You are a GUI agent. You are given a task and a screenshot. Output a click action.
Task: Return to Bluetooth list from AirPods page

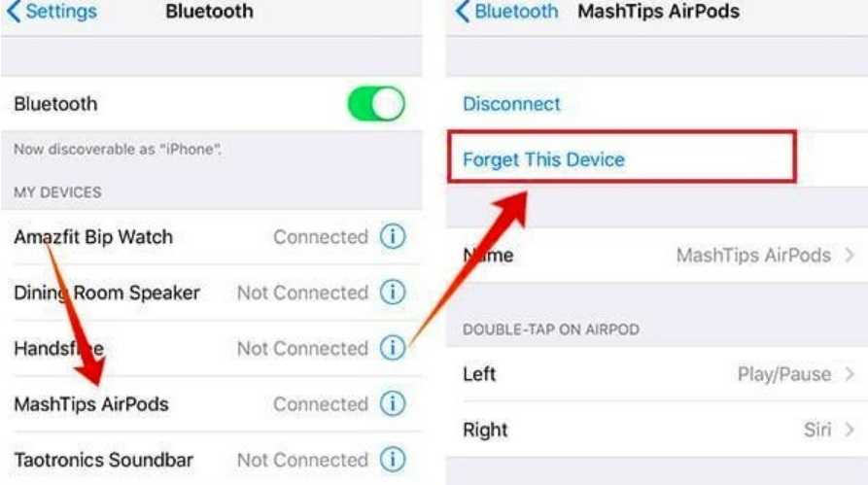pos(506,11)
